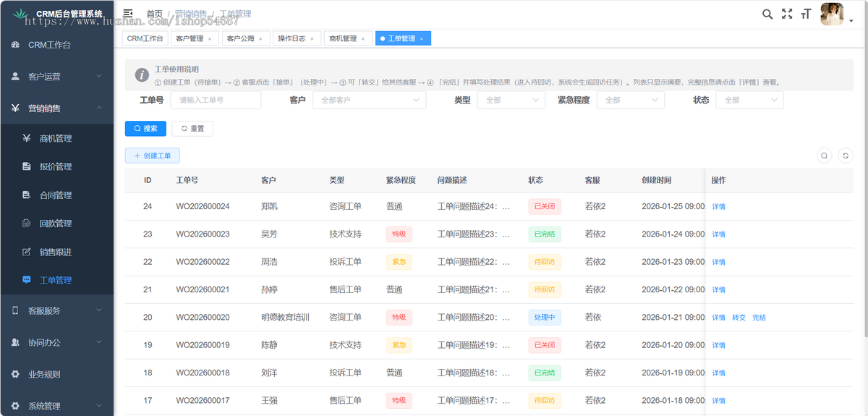Image resolution: width=868 pixels, height=416 pixels.
Task: Click the info icon in usage notice
Action: coord(142,75)
